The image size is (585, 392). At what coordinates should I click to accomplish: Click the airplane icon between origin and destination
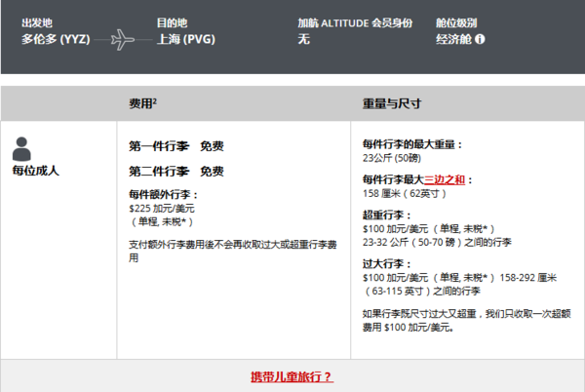[123, 40]
